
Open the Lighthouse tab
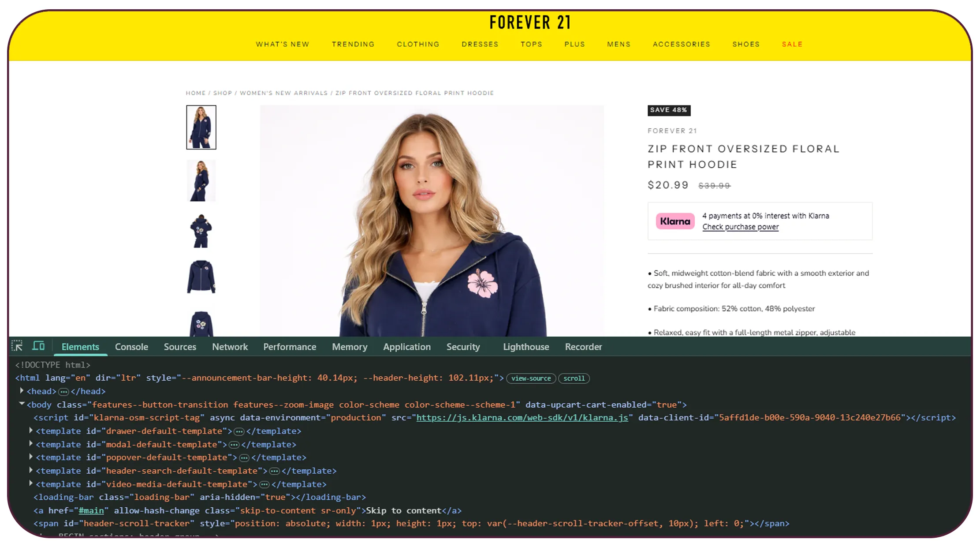click(526, 347)
